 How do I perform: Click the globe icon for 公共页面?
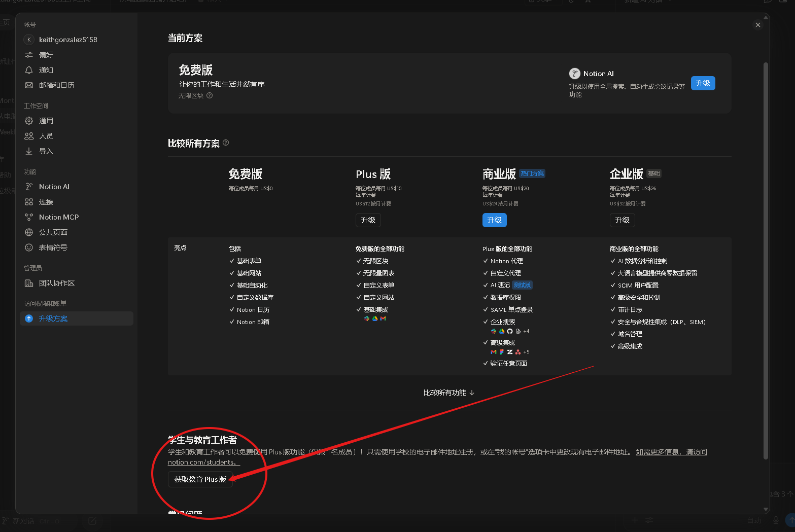29,232
